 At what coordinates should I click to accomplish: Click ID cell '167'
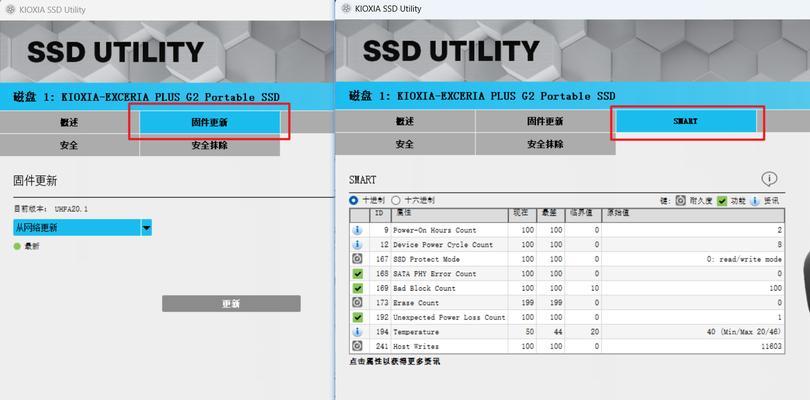click(383, 259)
